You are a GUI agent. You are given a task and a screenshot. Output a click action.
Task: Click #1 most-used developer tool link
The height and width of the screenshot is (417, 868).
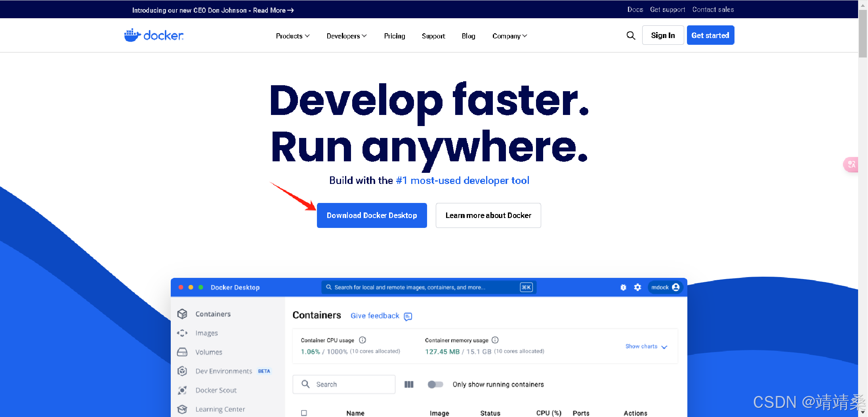[x=463, y=180]
